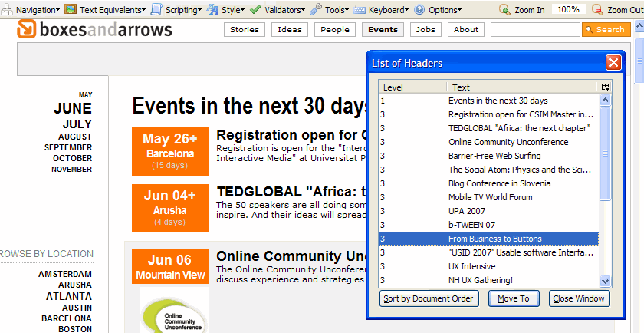Click the Validators green checkmark icon
This screenshot has width=644, height=333.
pos(255,9)
